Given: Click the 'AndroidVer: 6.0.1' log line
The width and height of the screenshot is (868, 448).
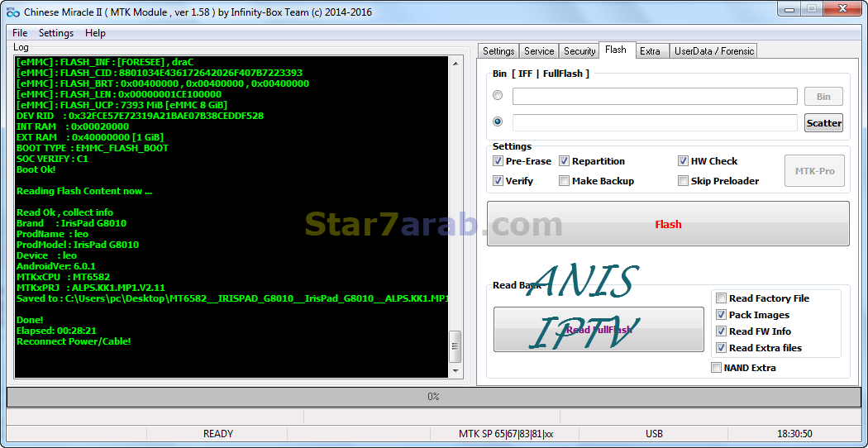Looking at the screenshot, I should [56, 266].
